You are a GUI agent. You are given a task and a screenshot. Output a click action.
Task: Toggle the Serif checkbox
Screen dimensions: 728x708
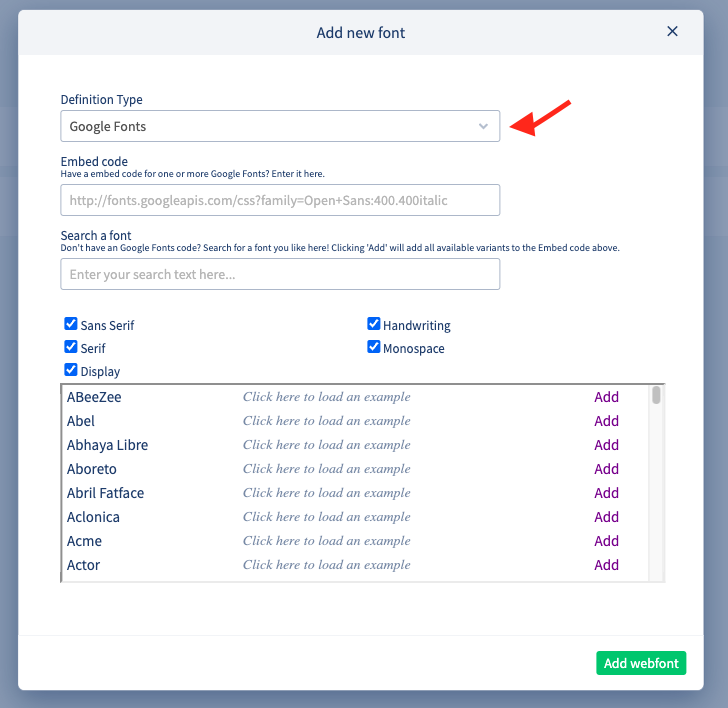71,347
